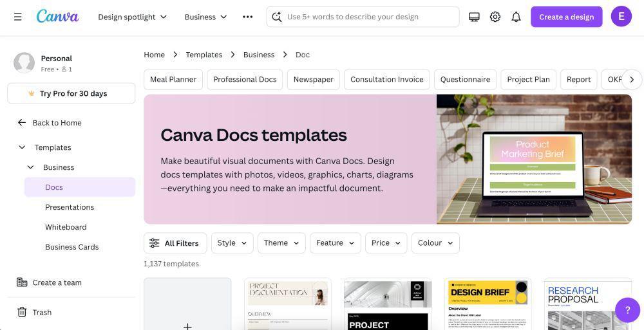This screenshot has height=330, width=644.
Task: Click the All Filters button
Action: tap(174, 243)
